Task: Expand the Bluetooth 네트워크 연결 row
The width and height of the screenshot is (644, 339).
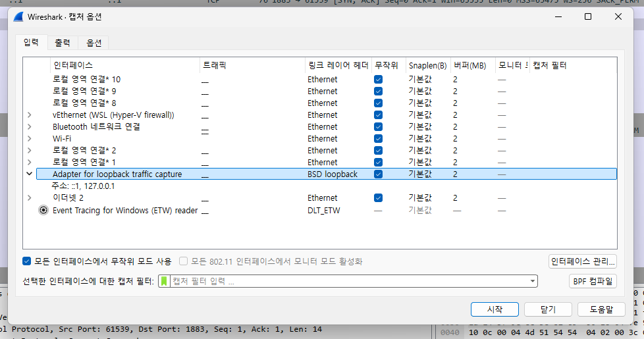Action: point(30,127)
